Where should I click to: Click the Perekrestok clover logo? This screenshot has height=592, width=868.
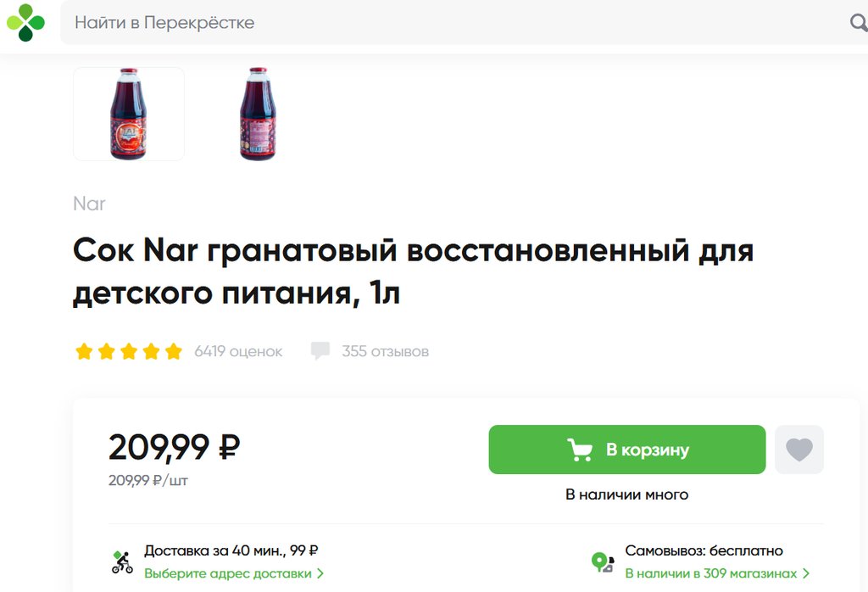tap(25, 22)
